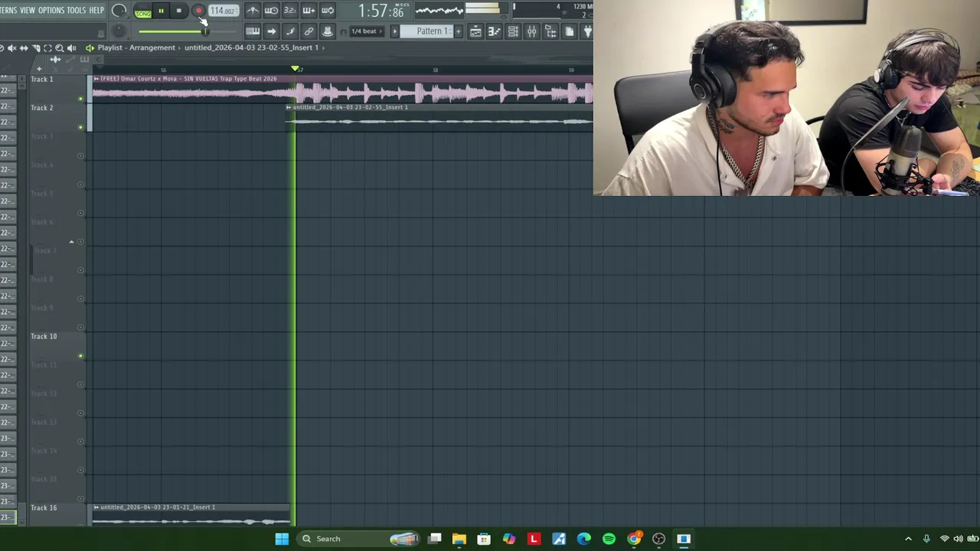The image size is (980, 551).
Task: Click the stamp-shaped toolbar icon
Action: coord(328,31)
